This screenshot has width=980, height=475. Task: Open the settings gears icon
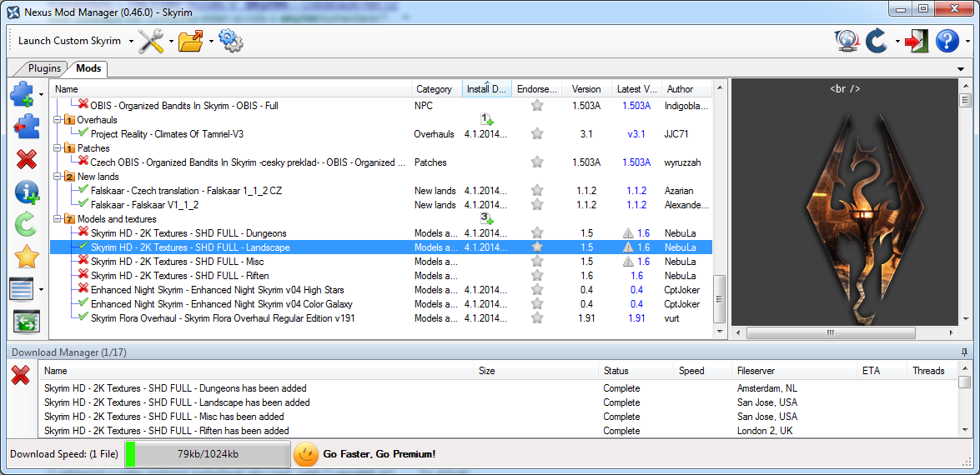tap(230, 41)
